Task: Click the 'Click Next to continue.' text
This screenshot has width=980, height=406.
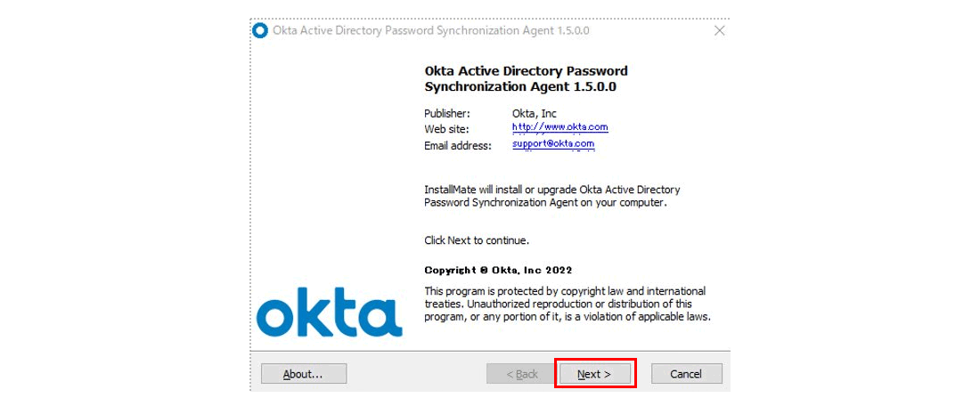Action: point(477,240)
